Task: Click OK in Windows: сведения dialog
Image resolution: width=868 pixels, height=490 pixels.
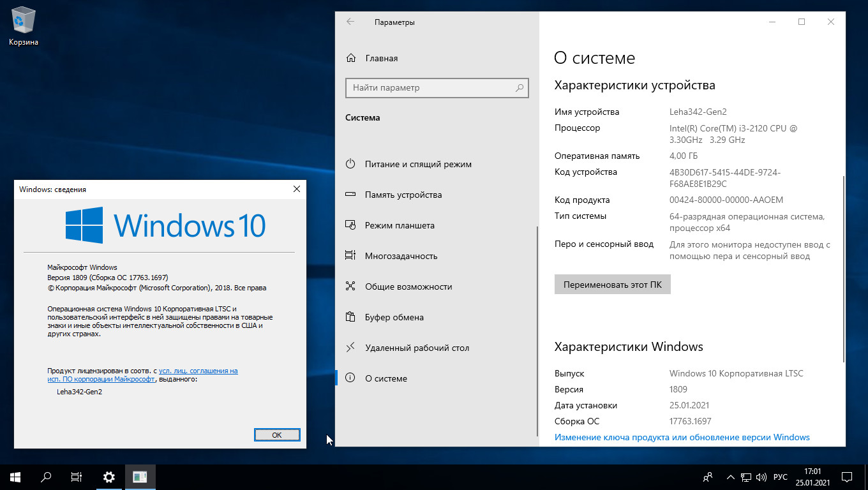Action: click(x=277, y=434)
